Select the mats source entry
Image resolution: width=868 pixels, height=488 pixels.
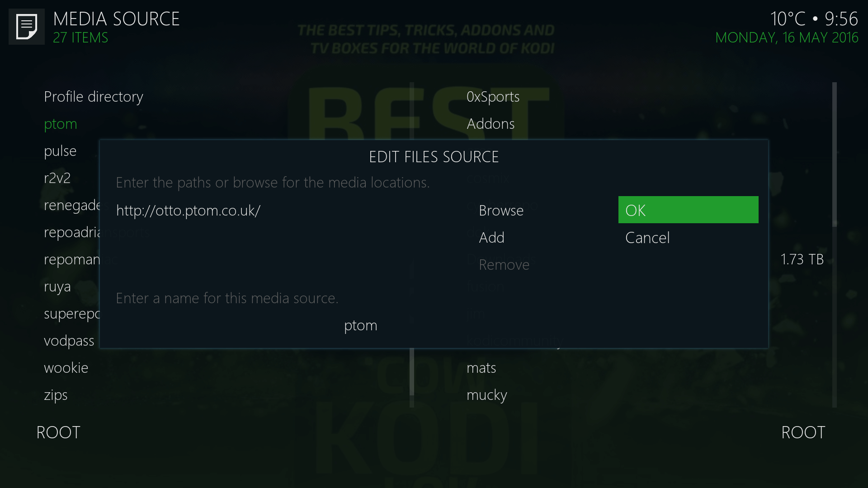[x=481, y=367]
